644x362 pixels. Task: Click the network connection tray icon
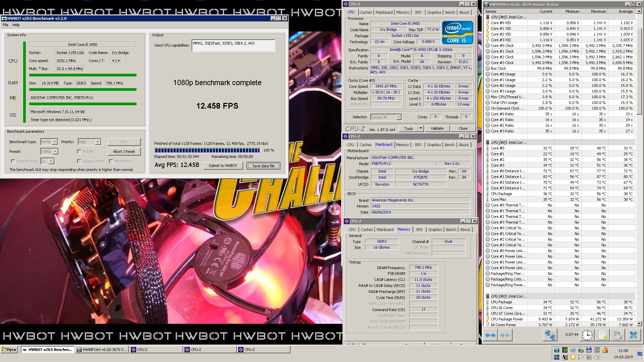click(589, 357)
